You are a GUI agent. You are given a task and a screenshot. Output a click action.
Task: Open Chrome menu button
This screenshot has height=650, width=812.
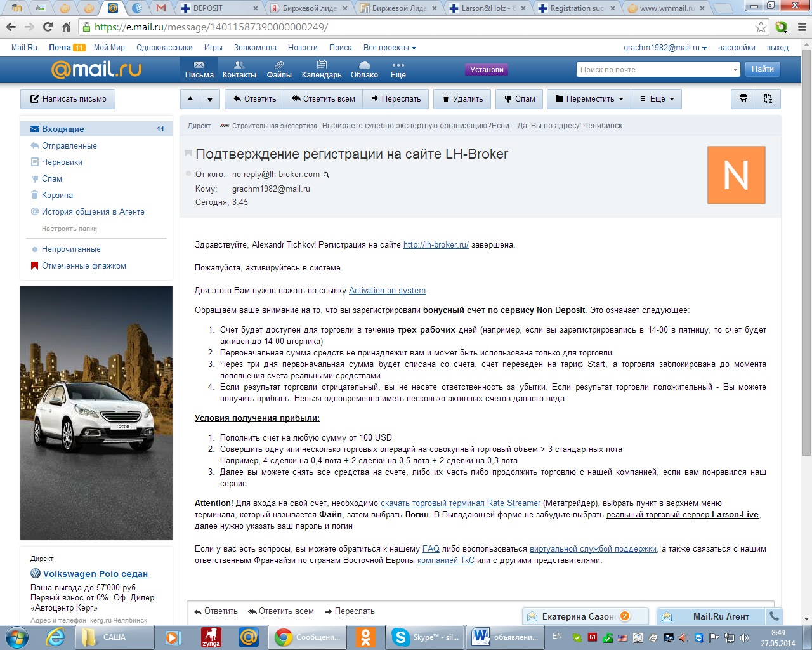point(801,27)
